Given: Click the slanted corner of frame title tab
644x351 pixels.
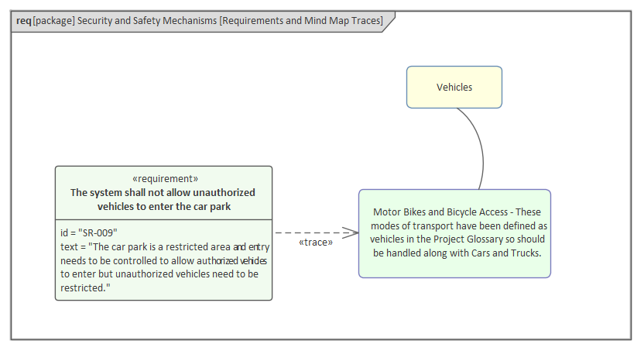Looking at the screenshot, I should pyautogui.click(x=391, y=22).
